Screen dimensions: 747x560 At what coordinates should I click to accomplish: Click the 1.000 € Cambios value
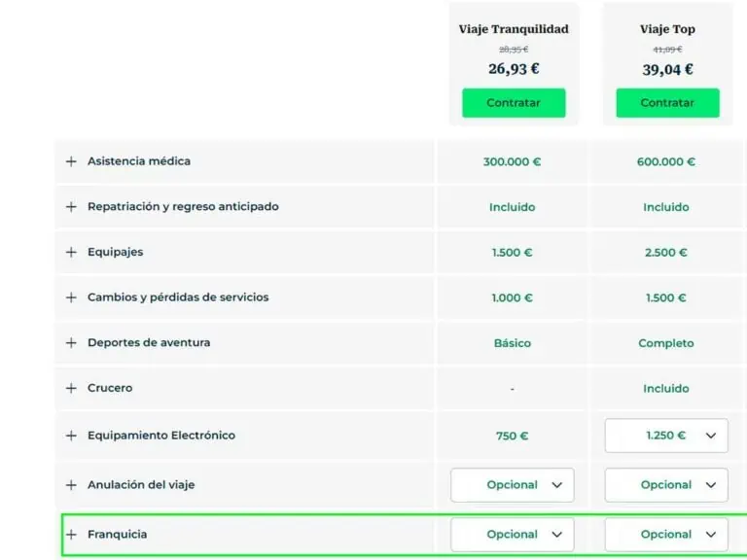coord(513,298)
